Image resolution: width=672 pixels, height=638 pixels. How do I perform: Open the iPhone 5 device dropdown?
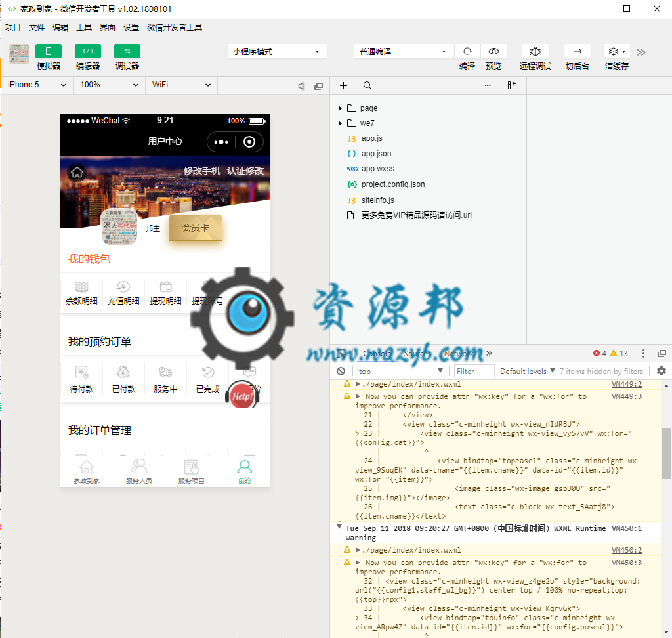pos(37,85)
